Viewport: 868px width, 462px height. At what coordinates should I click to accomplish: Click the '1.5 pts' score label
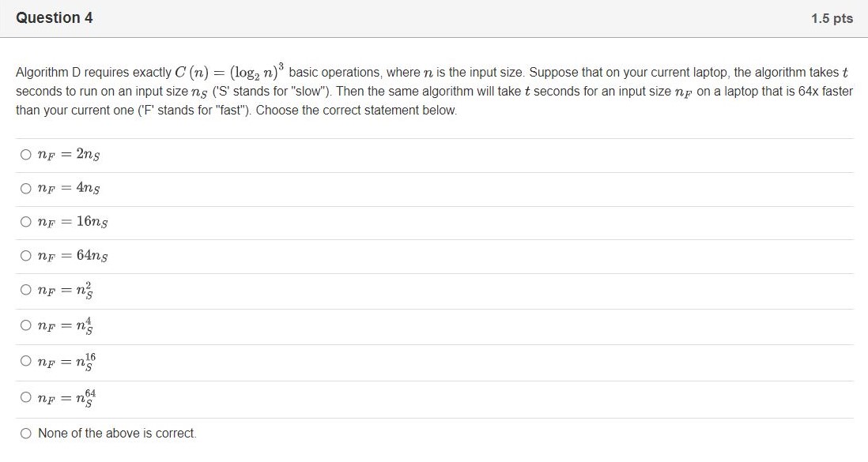832,18
